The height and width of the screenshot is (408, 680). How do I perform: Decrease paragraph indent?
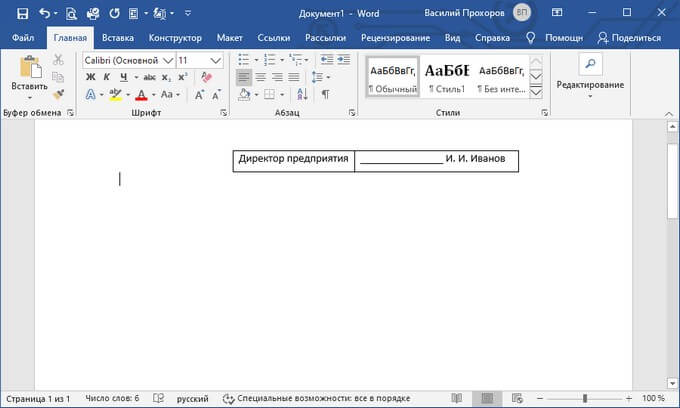327,59
